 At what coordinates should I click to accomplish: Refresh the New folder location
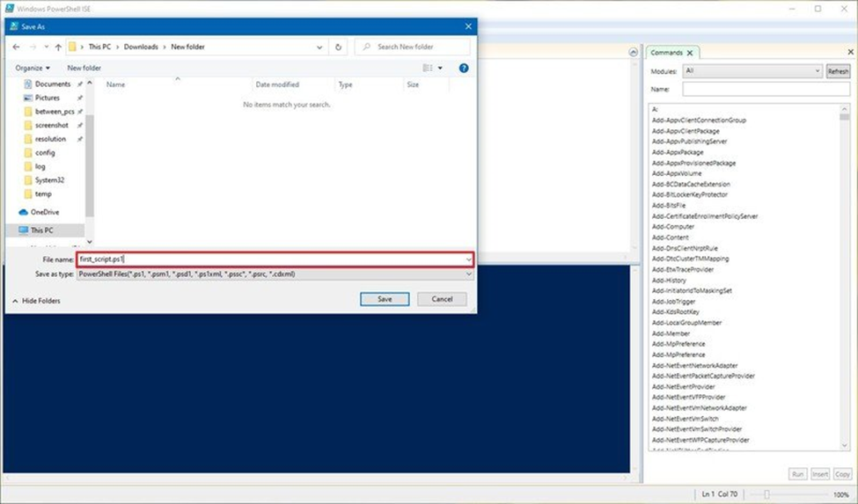338,47
